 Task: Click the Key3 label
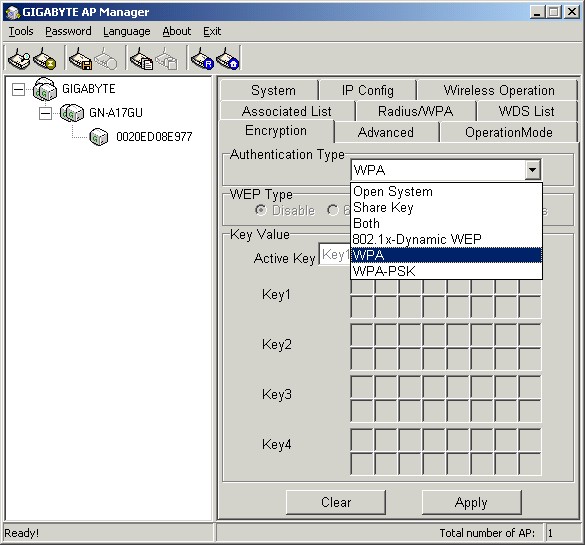tap(276, 394)
